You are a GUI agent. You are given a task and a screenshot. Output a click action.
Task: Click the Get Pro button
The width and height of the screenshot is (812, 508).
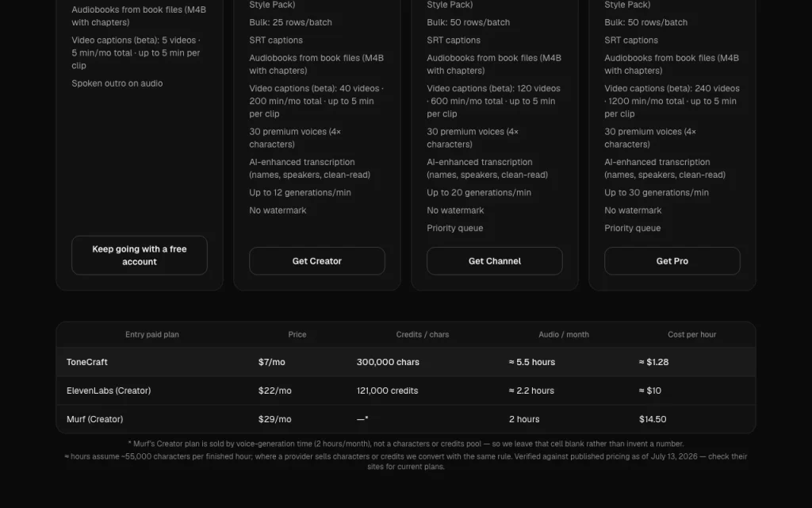[672, 260]
